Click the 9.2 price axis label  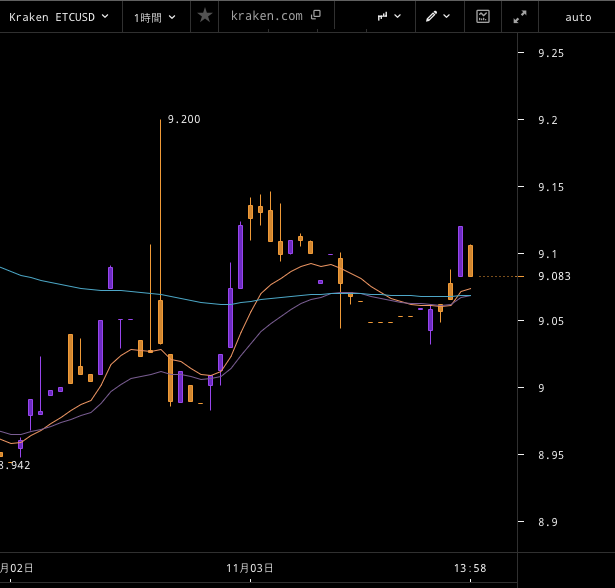(548, 120)
